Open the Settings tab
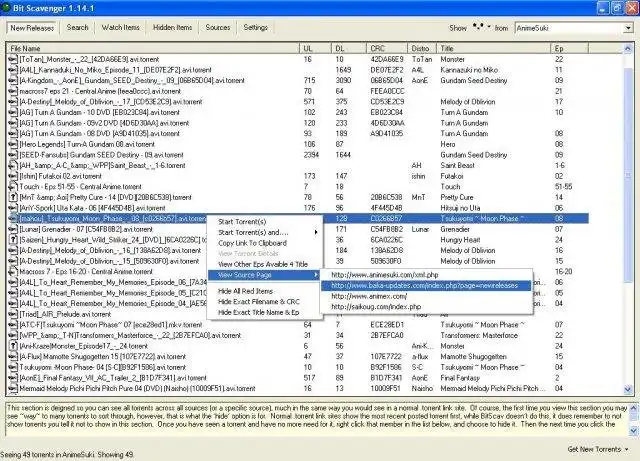 (x=256, y=27)
